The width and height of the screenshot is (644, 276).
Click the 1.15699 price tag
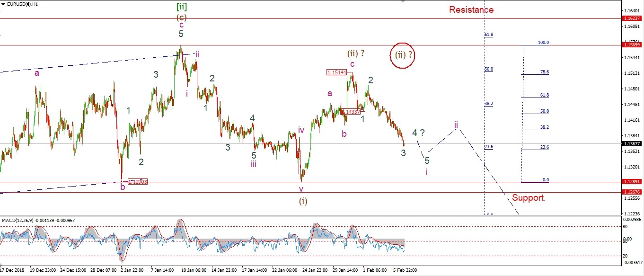point(633,45)
